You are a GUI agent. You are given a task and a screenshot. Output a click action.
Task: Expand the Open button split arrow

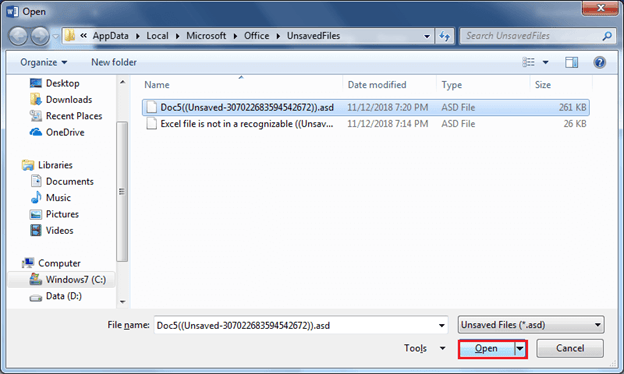[520, 349]
